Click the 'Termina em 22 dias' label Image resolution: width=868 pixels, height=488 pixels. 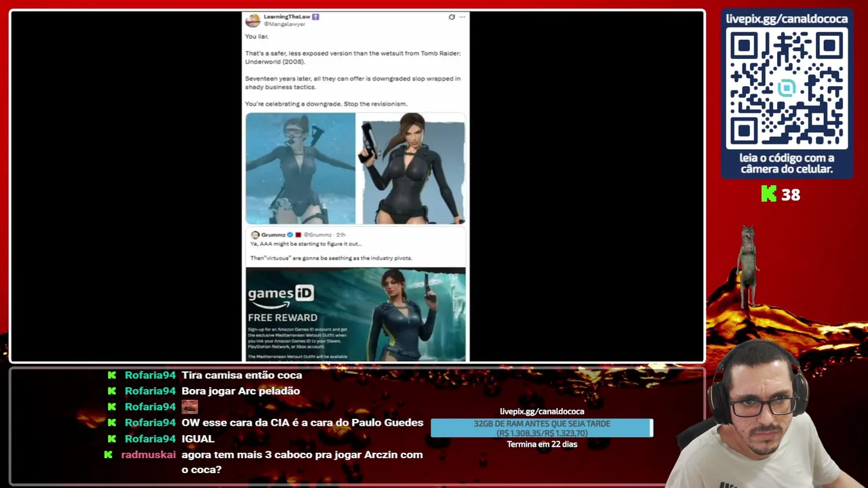pos(542,445)
